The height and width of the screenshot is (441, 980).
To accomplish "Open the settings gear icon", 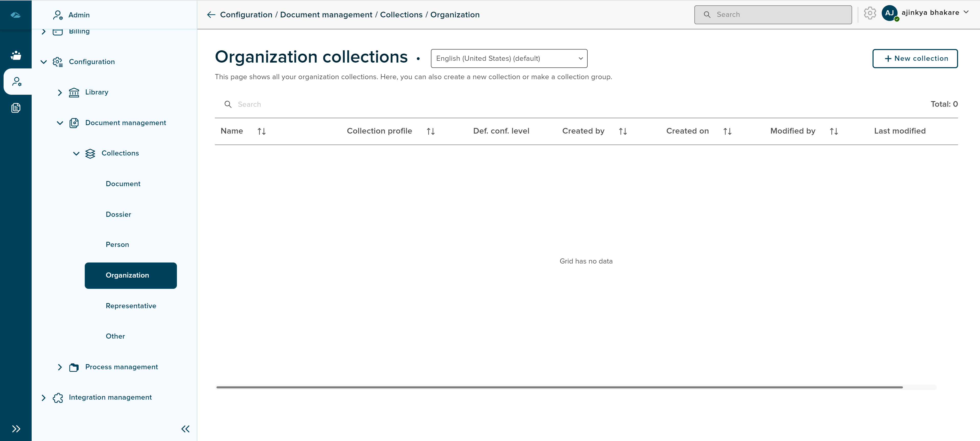I will [870, 13].
